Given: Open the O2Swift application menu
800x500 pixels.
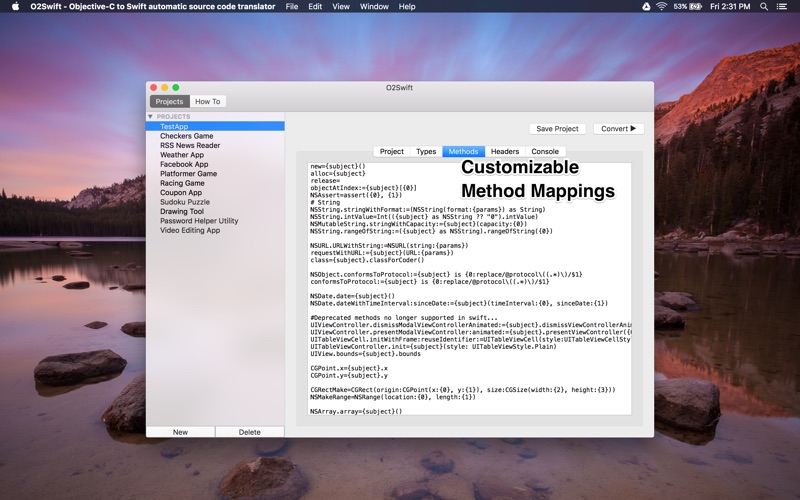Looking at the screenshot, I should click(153, 7).
